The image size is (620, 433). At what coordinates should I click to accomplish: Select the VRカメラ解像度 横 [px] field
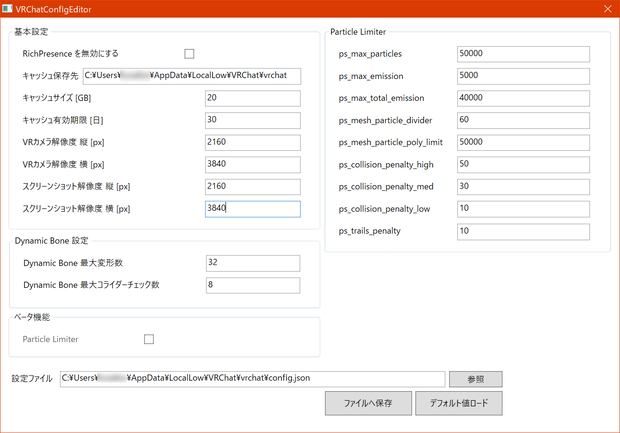tap(253, 165)
